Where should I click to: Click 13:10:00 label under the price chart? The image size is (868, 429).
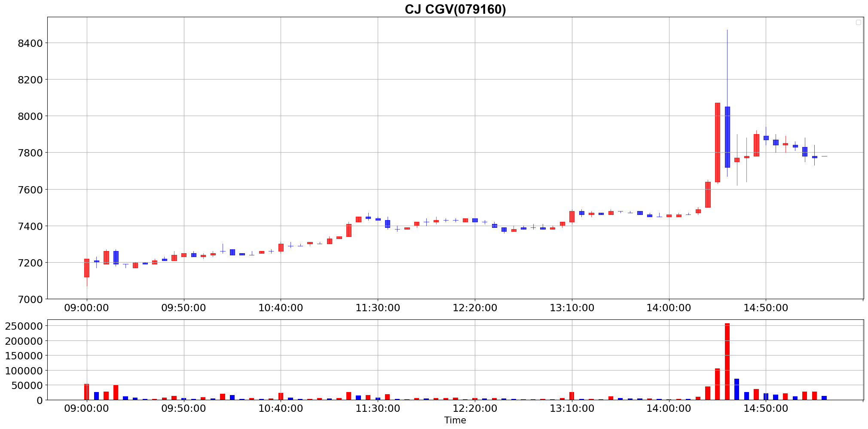[x=572, y=308]
